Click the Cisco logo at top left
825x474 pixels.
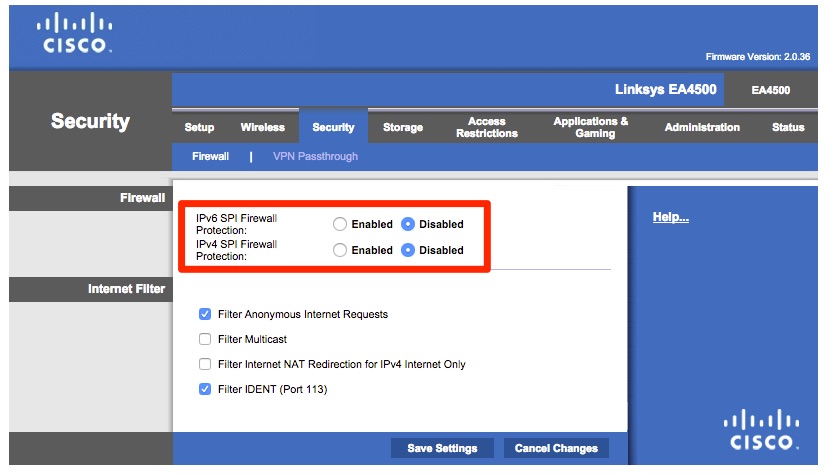click(74, 32)
